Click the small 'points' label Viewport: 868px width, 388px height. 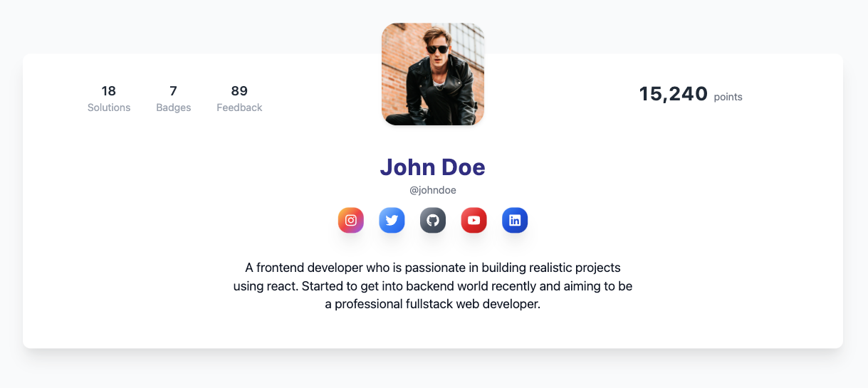[x=728, y=97]
